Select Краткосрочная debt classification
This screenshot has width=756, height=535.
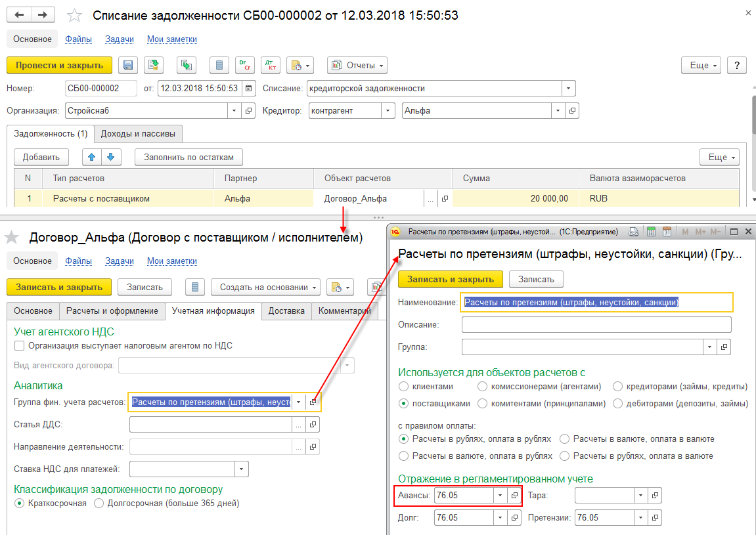point(19,503)
